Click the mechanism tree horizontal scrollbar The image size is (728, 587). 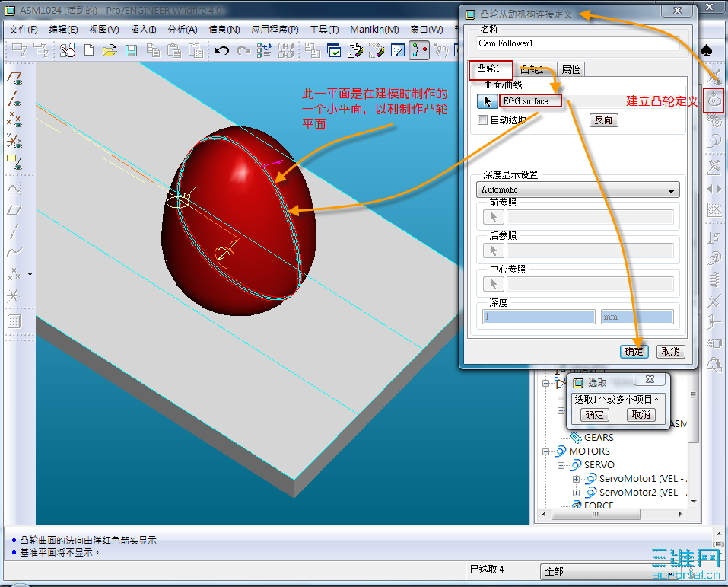(596, 515)
